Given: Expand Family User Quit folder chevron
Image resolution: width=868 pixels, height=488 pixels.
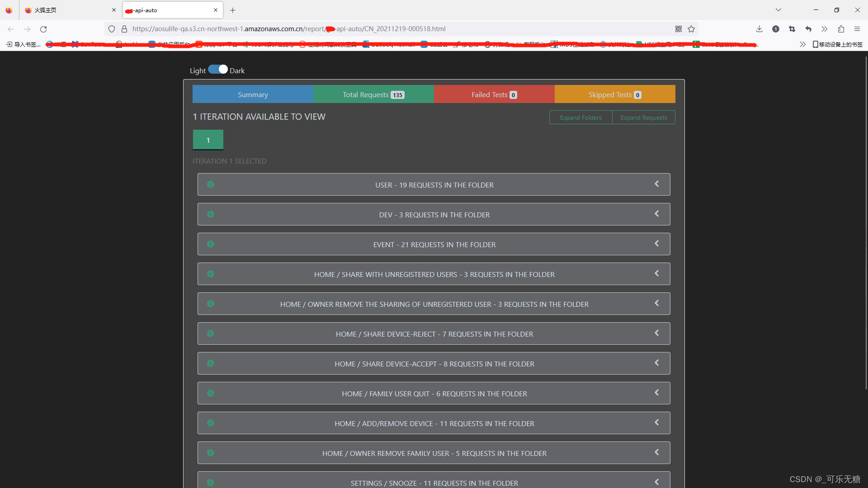Looking at the screenshot, I should click(x=657, y=393).
